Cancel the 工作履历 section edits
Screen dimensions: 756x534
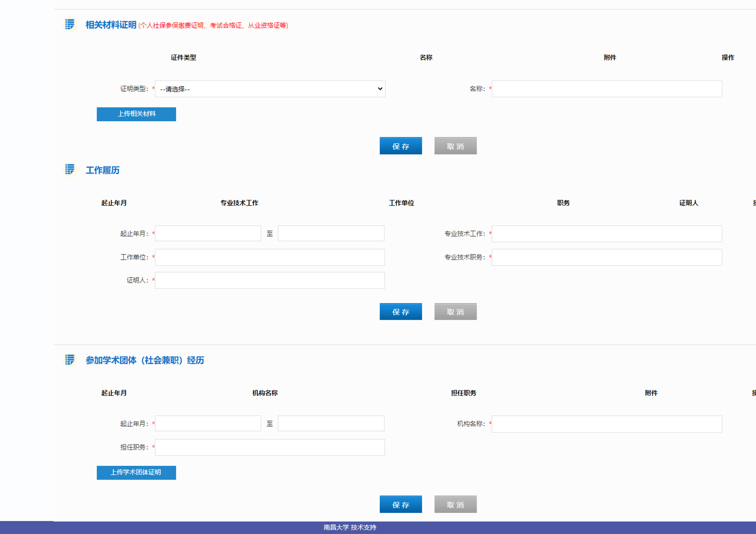455,312
